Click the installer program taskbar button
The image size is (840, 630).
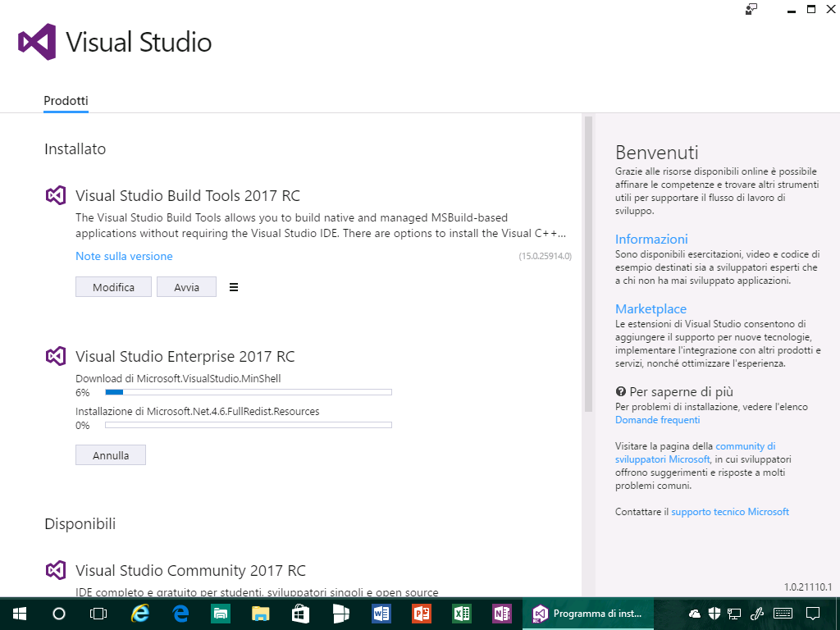588,614
